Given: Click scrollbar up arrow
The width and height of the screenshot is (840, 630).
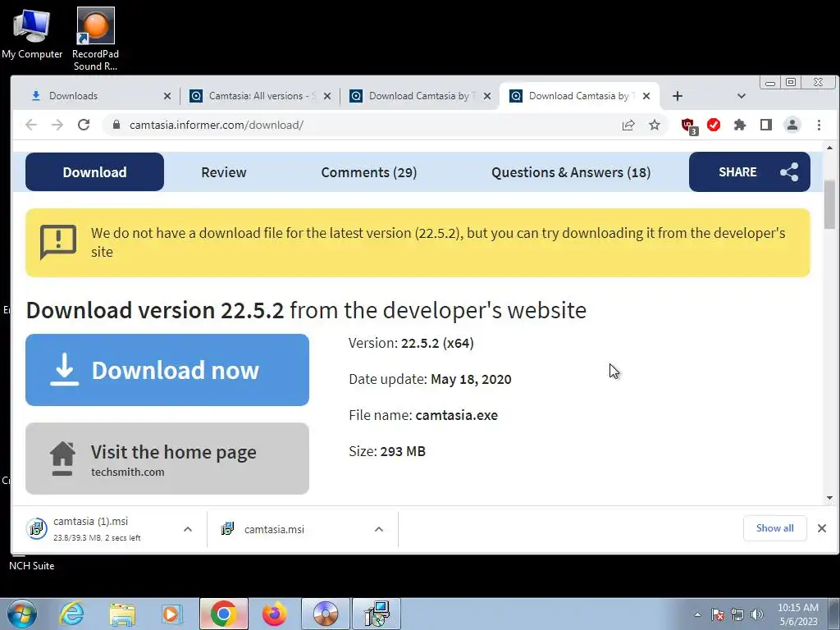Looking at the screenshot, I should tap(829, 148).
